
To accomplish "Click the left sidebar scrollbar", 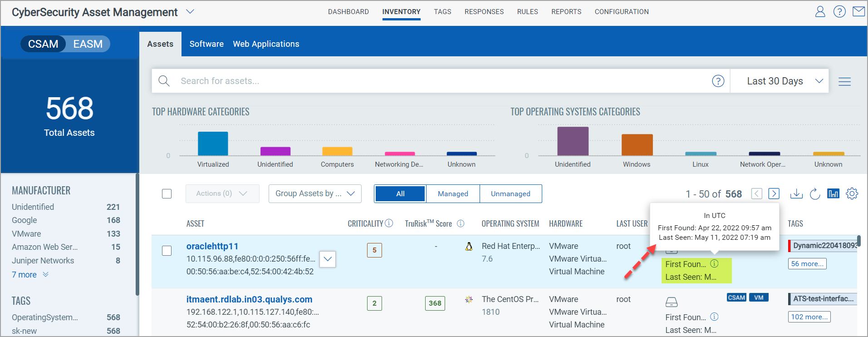I will pos(137,234).
